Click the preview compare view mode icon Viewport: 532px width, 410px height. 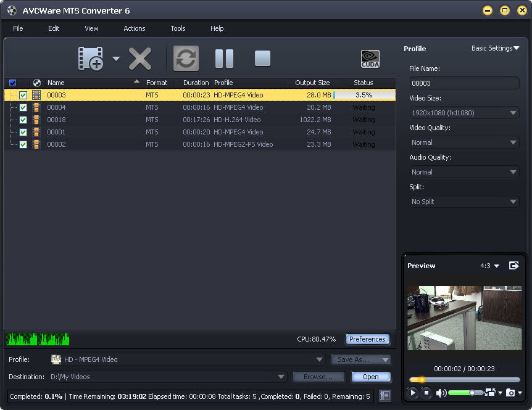coord(490,392)
